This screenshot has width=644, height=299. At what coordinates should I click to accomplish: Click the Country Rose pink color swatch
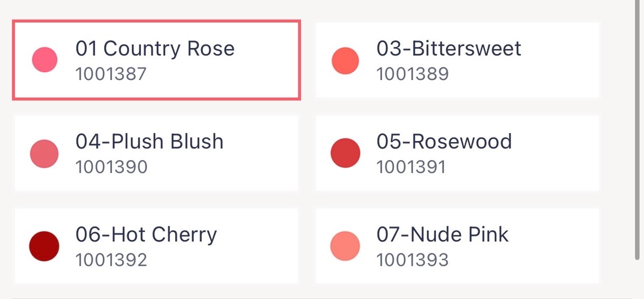tap(44, 59)
